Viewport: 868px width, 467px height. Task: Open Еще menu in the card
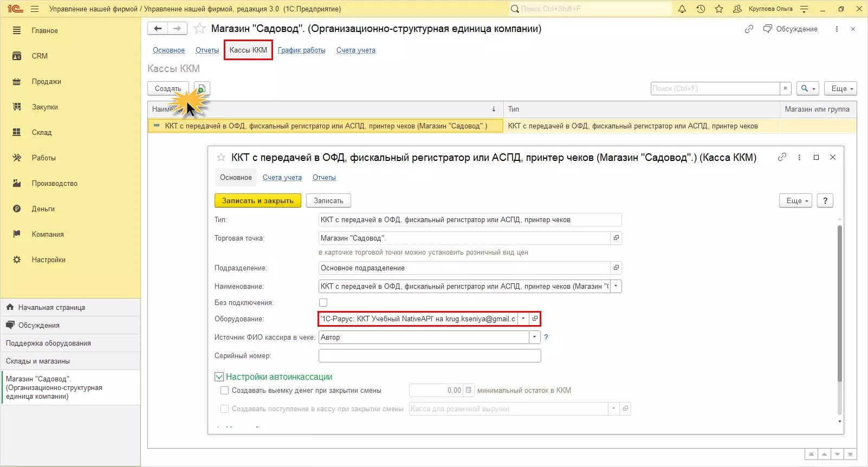(796, 201)
